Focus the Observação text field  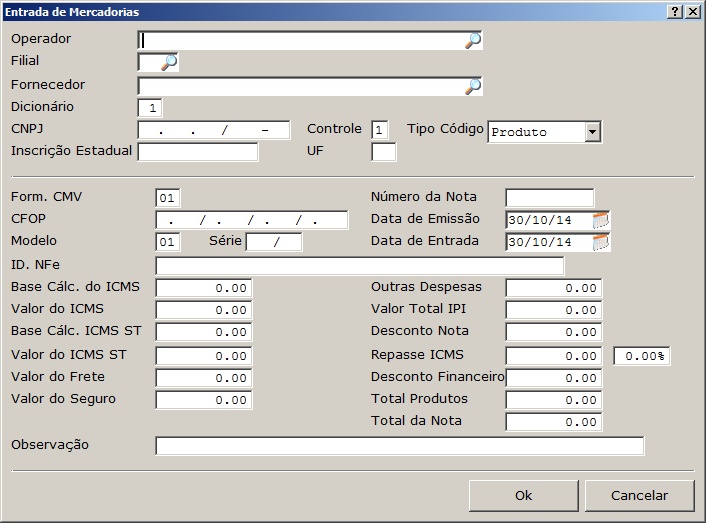[x=399, y=446]
